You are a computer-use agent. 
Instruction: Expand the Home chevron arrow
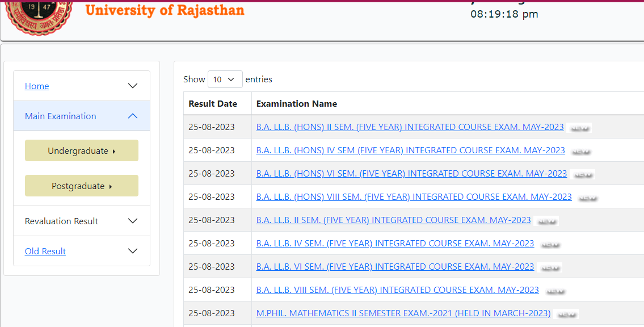point(132,86)
